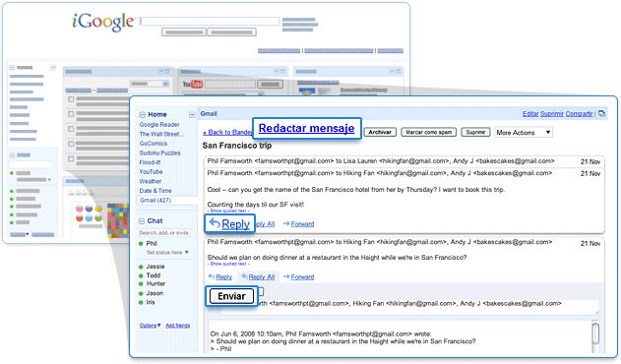Click Reply arrow icon under dinner message

click(x=212, y=276)
